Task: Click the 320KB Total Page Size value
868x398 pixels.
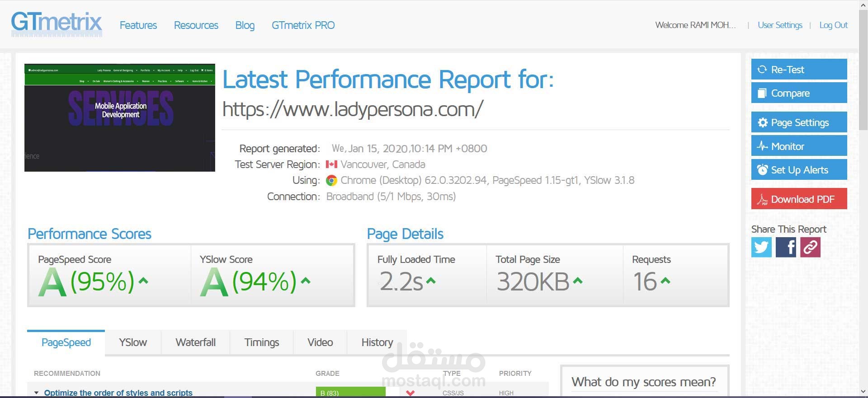Action: tap(533, 281)
